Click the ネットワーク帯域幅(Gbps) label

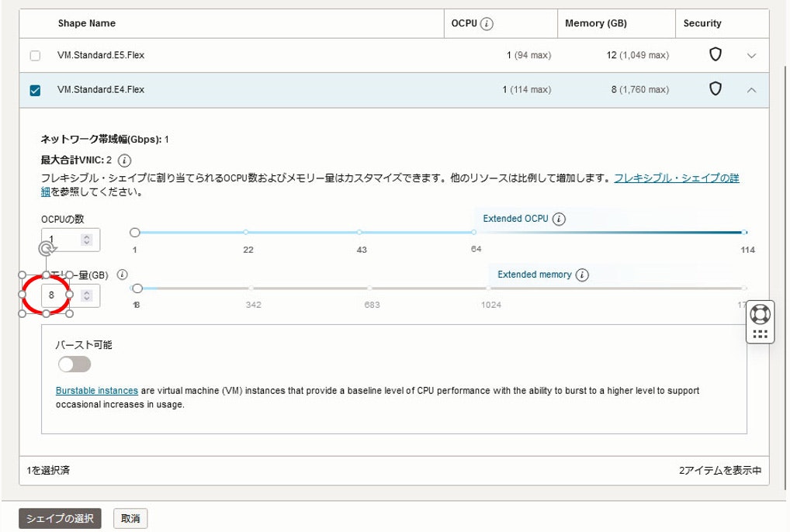pos(101,140)
